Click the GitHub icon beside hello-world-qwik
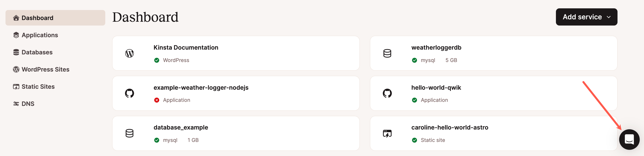This screenshot has height=156, width=644. (x=387, y=93)
